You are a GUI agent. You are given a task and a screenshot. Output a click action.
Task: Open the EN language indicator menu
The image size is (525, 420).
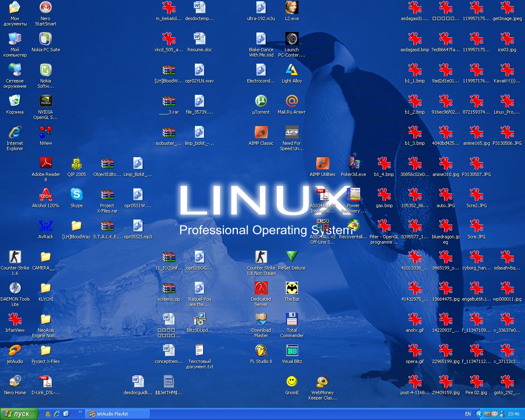click(x=468, y=414)
